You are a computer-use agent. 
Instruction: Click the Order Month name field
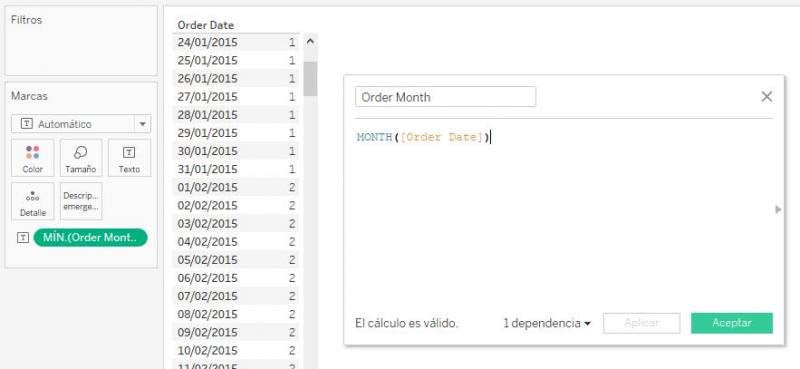click(x=445, y=96)
